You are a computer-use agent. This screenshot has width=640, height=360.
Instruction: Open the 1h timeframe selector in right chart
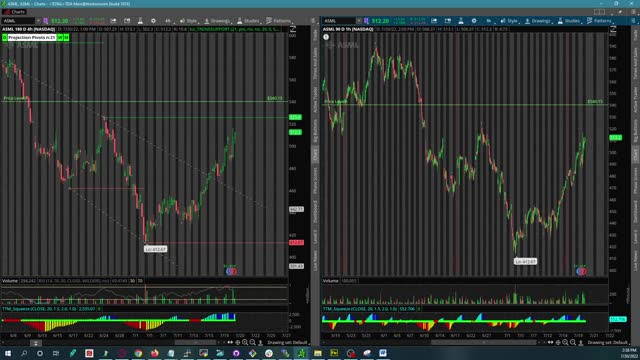(x=489, y=21)
